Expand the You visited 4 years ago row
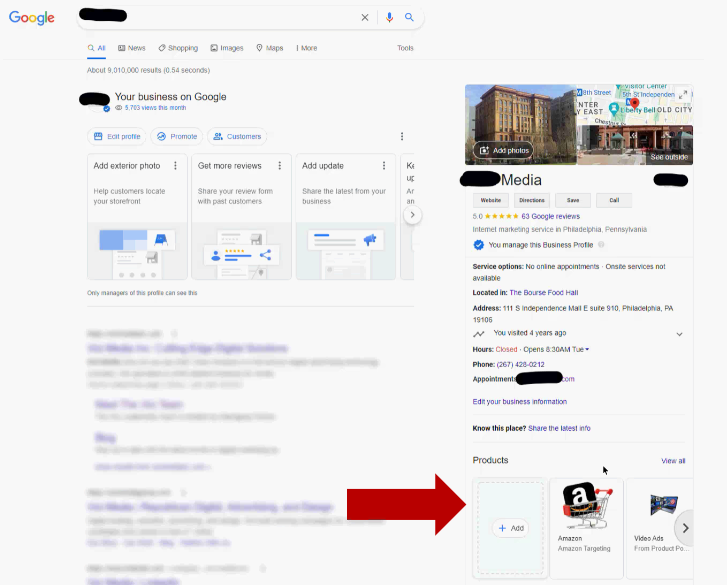The height and width of the screenshot is (585, 727). coord(579,333)
